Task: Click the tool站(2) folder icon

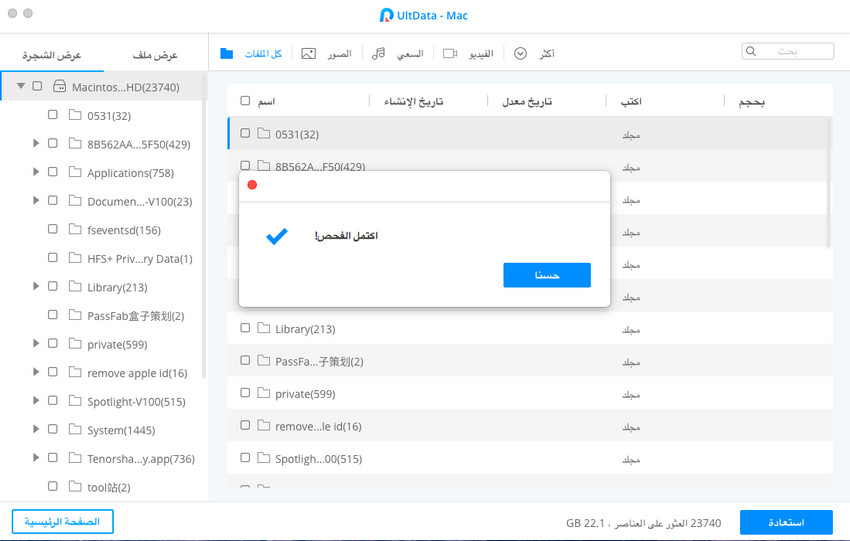Action: click(75, 486)
